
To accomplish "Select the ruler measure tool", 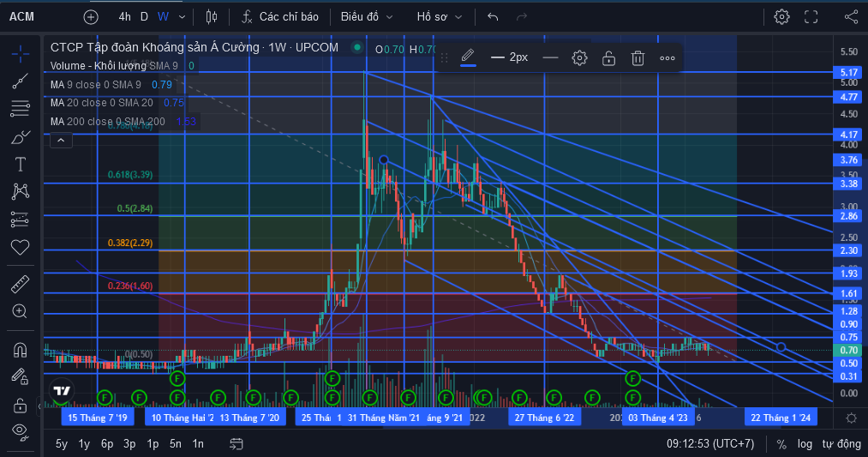I will [20, 284].
